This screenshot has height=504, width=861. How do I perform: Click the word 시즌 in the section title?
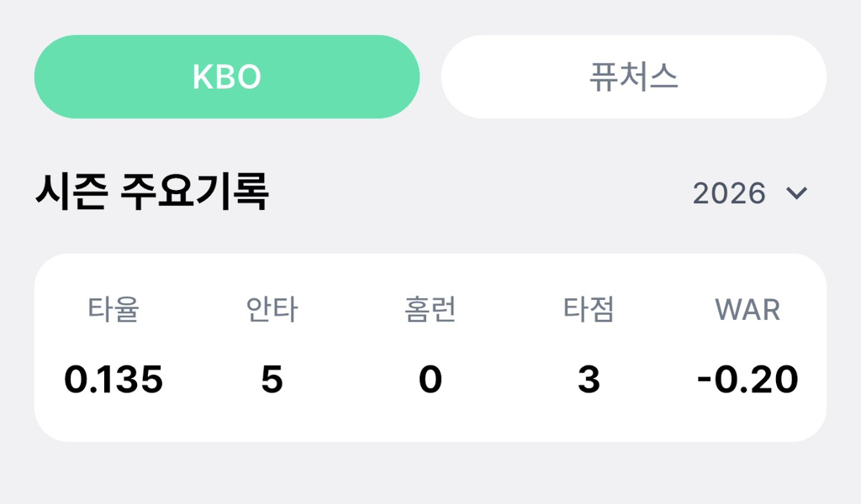[71, 192]
